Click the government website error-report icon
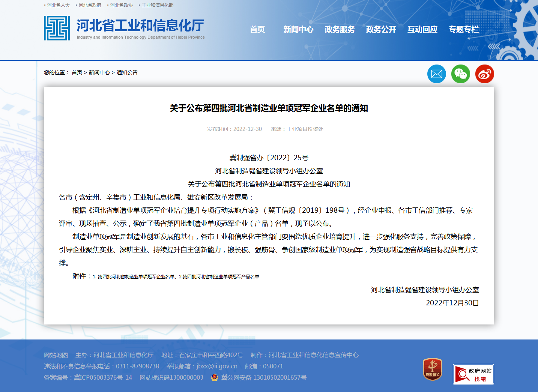 click(473, 374)
